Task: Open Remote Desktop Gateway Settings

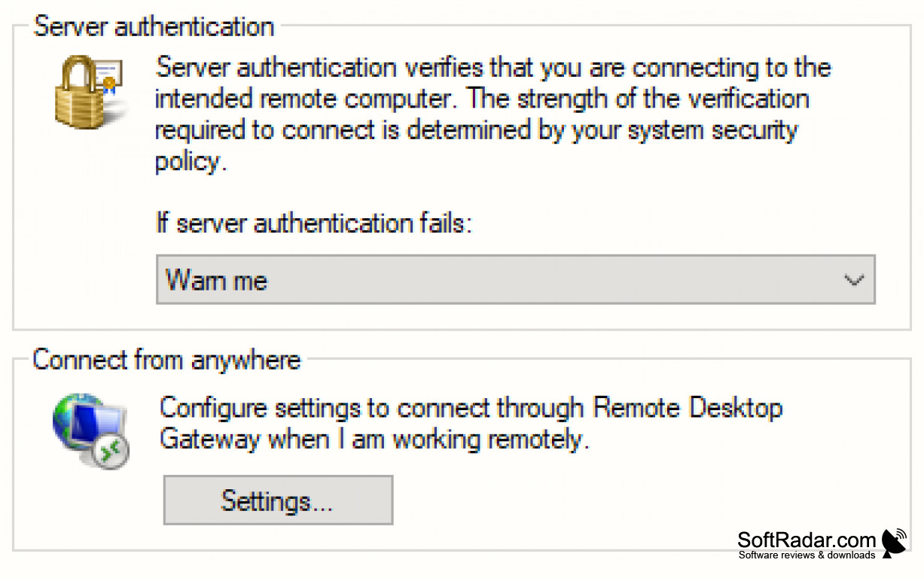Action: tap(278, 499)
